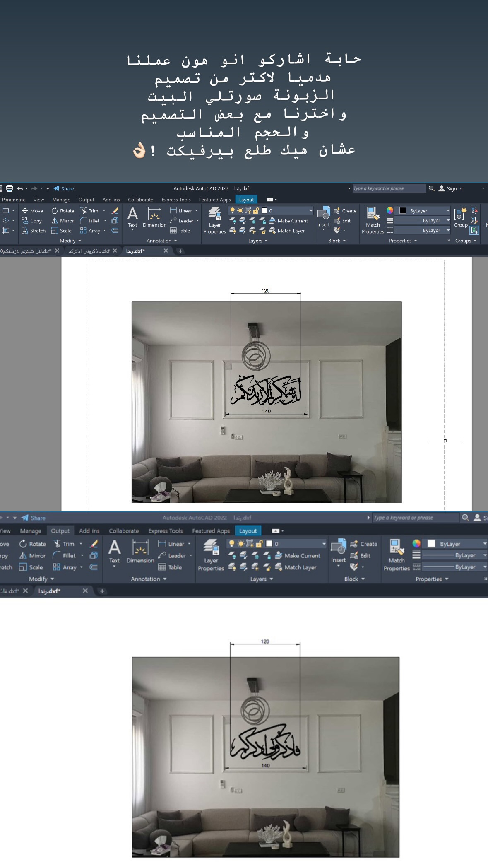Open the layer list dropdown in upper window
The height and width of the screenshot is (868, 488).
coord(311,211)
